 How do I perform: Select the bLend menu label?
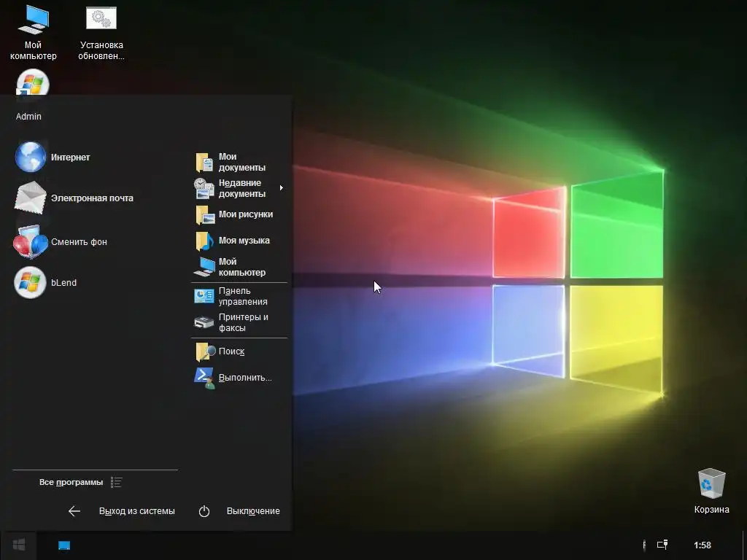click(64, 282)
